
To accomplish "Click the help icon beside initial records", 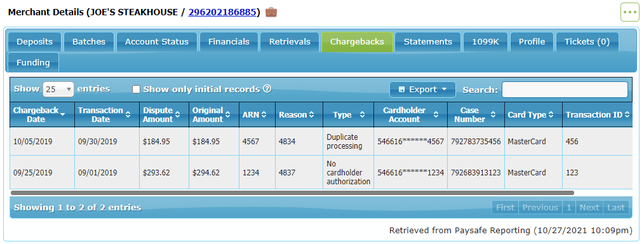I will point(267,89).
